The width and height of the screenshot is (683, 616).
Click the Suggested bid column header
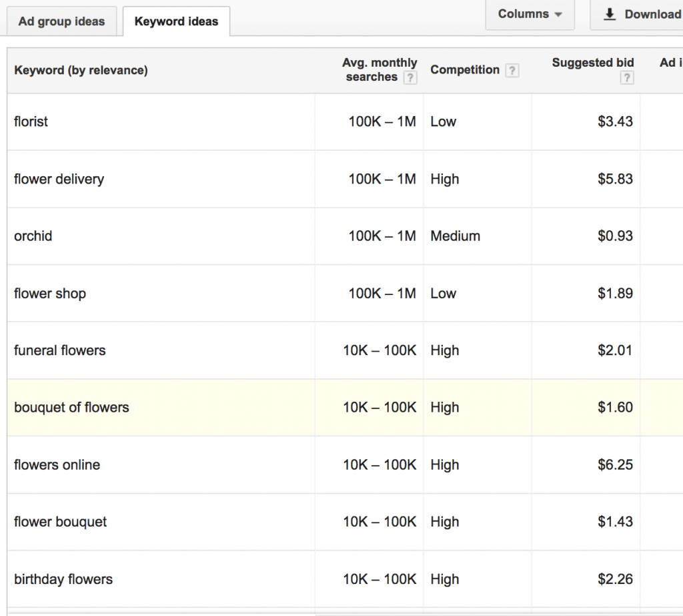click(x=592, y=63)
